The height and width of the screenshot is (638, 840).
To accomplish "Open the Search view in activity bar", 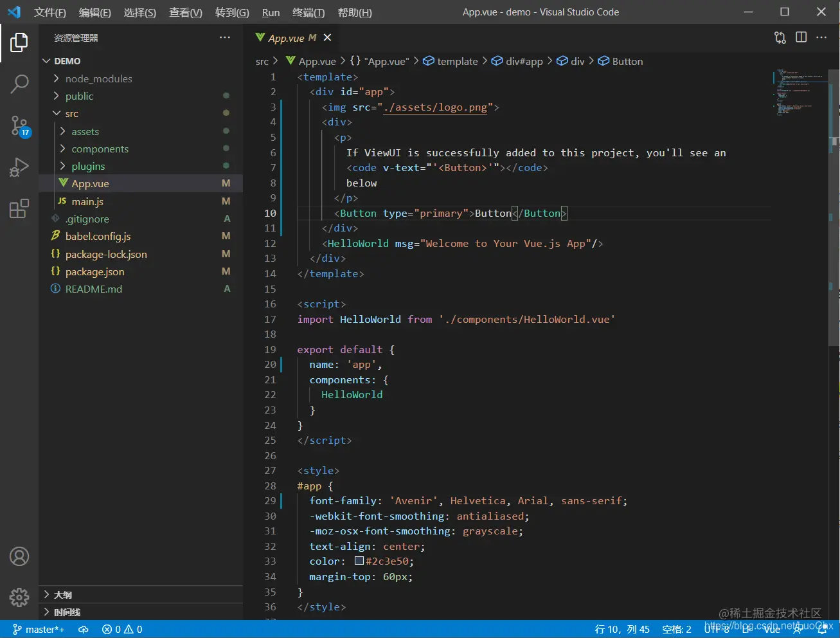I will tap(19, 84).
